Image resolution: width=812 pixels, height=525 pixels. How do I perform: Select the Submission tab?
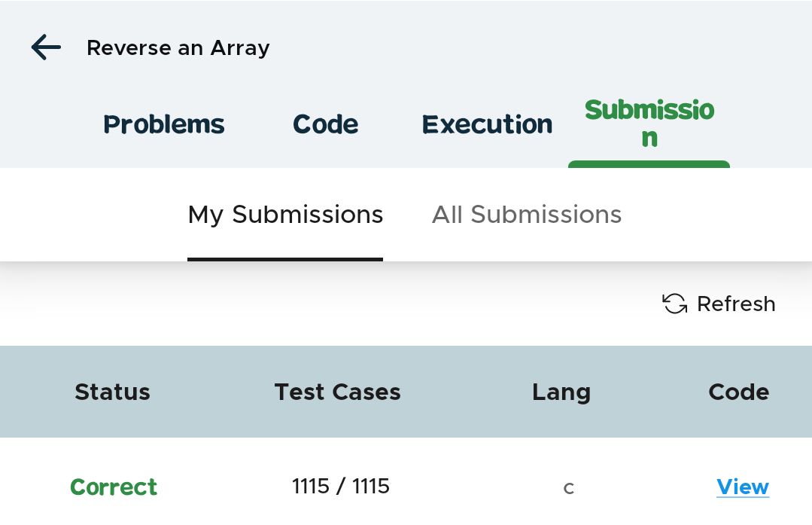point(649,124)
